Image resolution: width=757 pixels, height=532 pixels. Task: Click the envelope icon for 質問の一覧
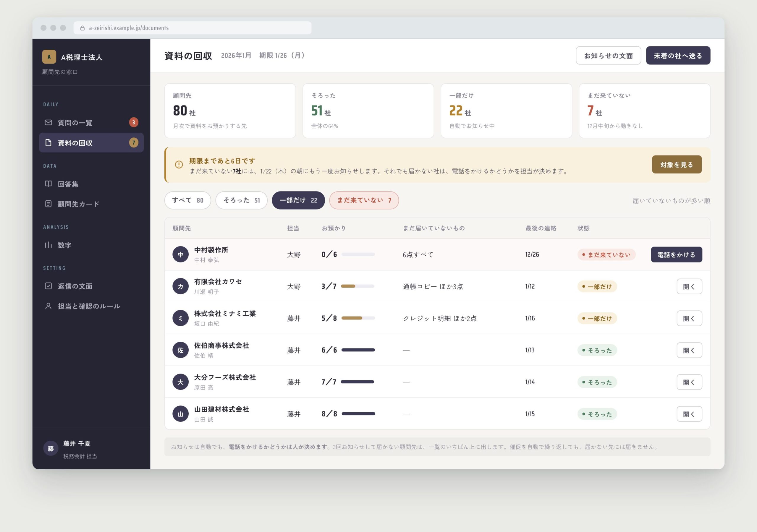point(48,122)
